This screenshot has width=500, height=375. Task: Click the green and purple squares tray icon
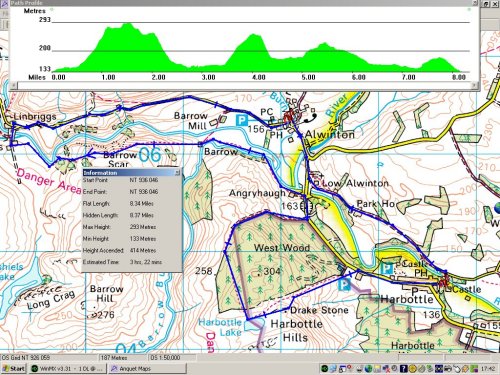474,368
